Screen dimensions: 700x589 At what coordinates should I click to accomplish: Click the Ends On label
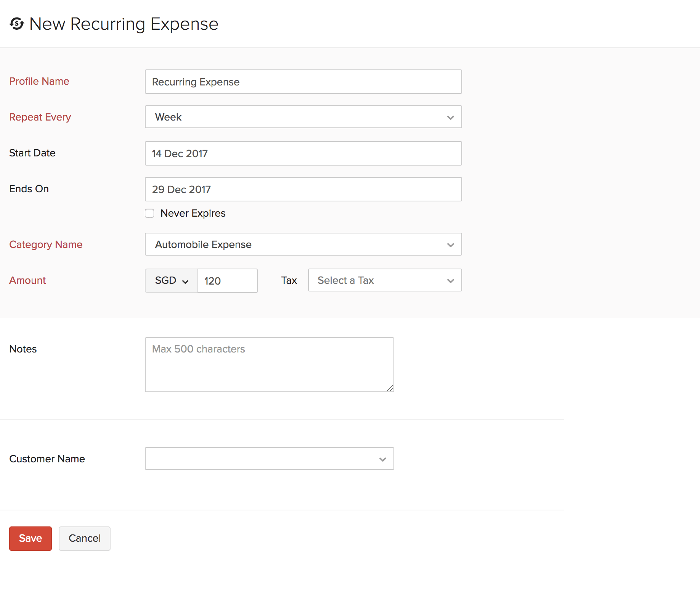tap(29, 189)
